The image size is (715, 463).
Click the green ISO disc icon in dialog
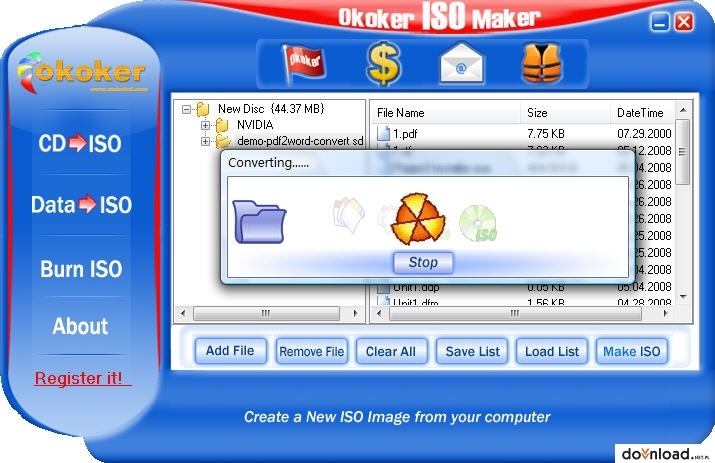point(478,223)
